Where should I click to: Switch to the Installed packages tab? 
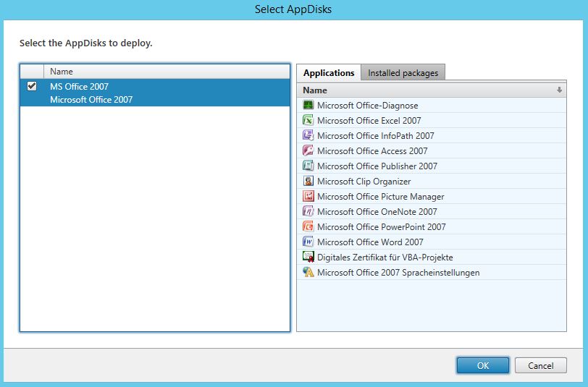pos(403,73)
